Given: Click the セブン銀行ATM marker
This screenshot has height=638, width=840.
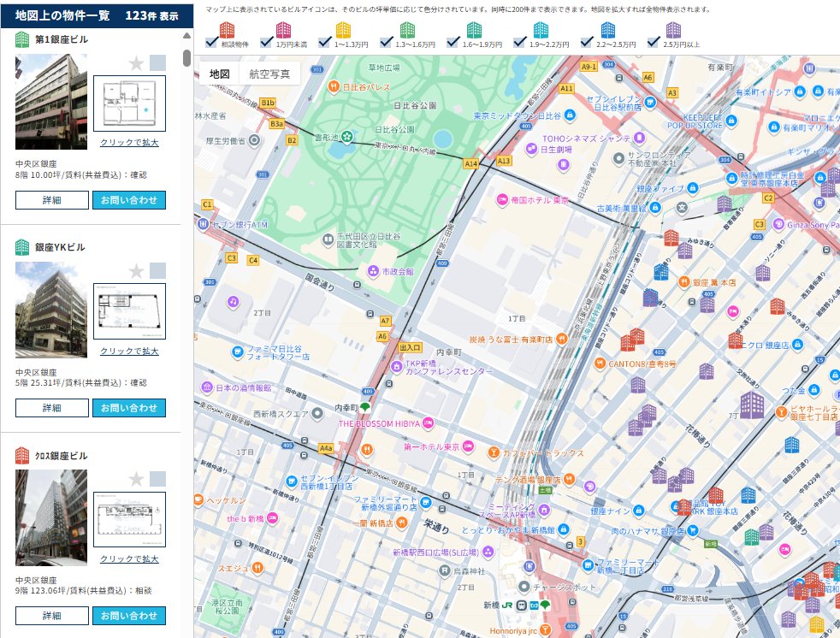Looking at the screenshot, I should [x=203, y=224].
